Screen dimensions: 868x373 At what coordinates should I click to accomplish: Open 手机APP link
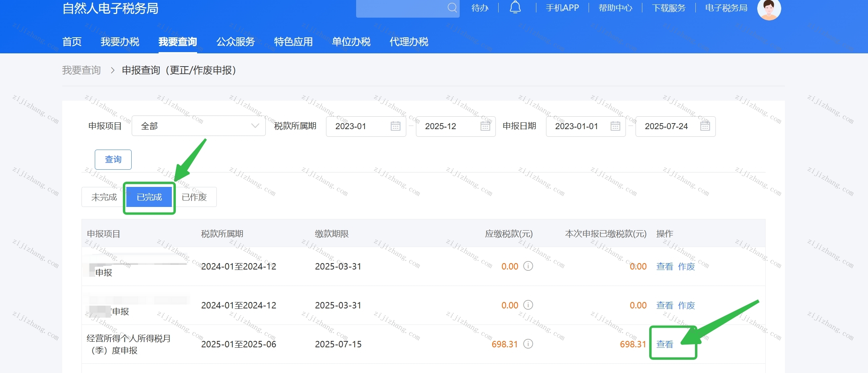pyautogui.click(x=562, y=8)
